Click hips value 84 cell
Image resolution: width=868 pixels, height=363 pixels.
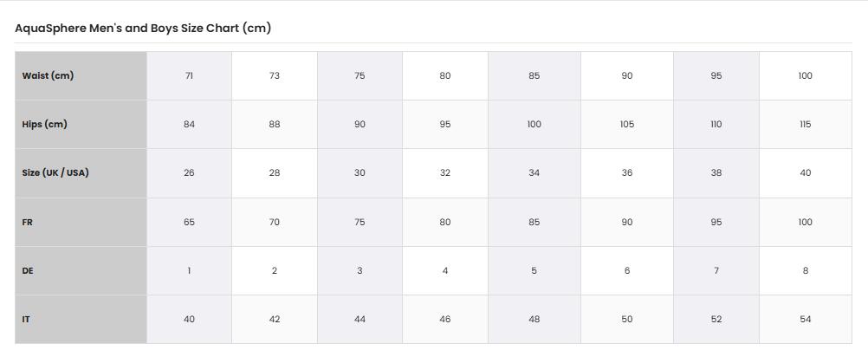tap(190, 125)
